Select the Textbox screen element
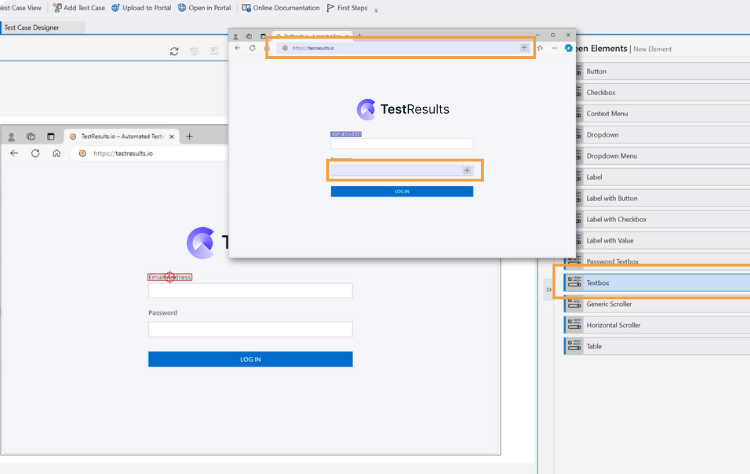 [597, 283]
